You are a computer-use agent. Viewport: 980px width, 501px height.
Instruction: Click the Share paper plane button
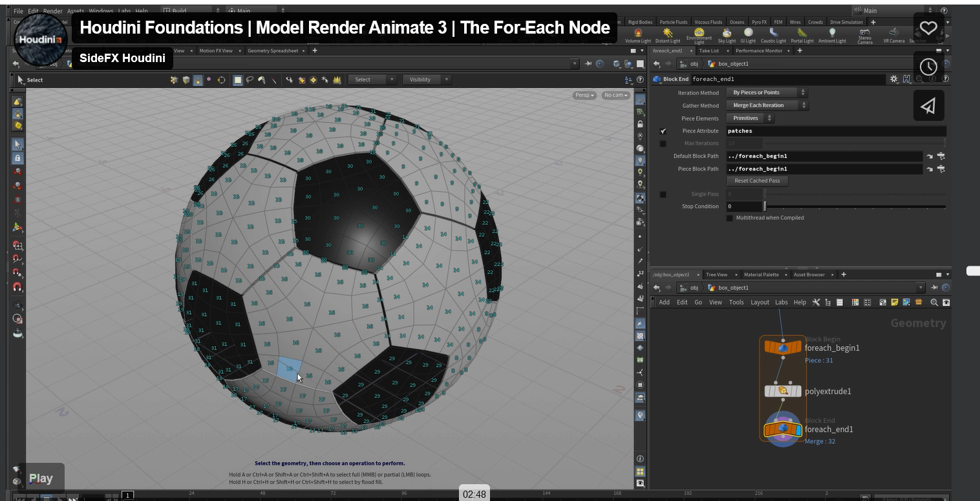click(x=928, y=105)
